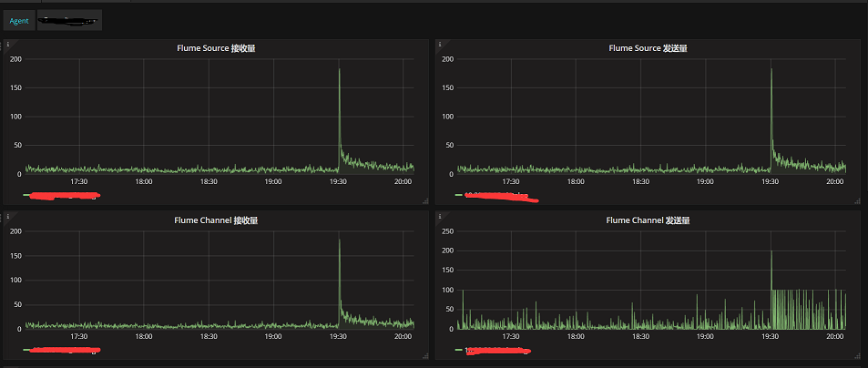
Task: Click the Agent variable label
Action: pyautogui.click(x=19, y=20)
